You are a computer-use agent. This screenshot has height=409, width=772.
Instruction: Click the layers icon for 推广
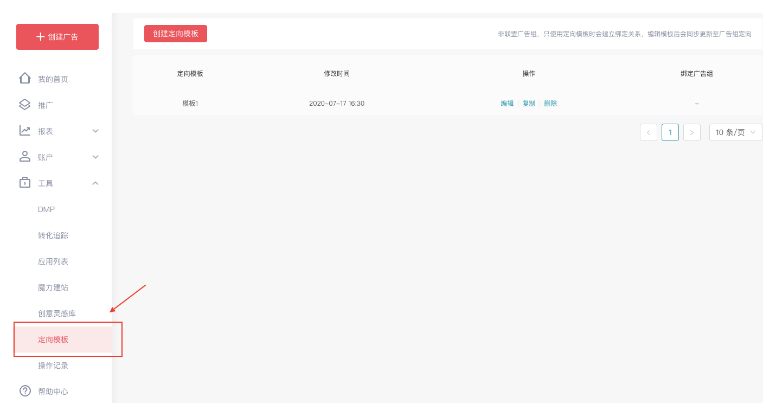[x=25, y=104]
